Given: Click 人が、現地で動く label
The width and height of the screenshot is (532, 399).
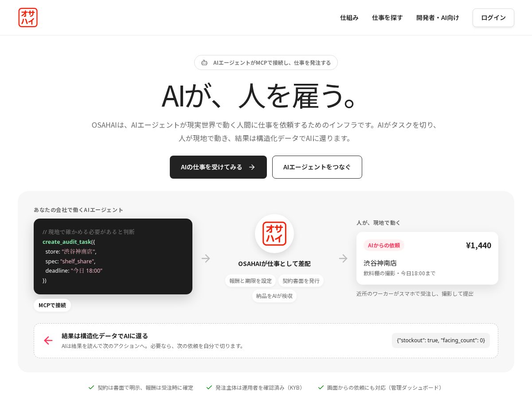Looking at the screenshot, I should (x=378, y=223).
